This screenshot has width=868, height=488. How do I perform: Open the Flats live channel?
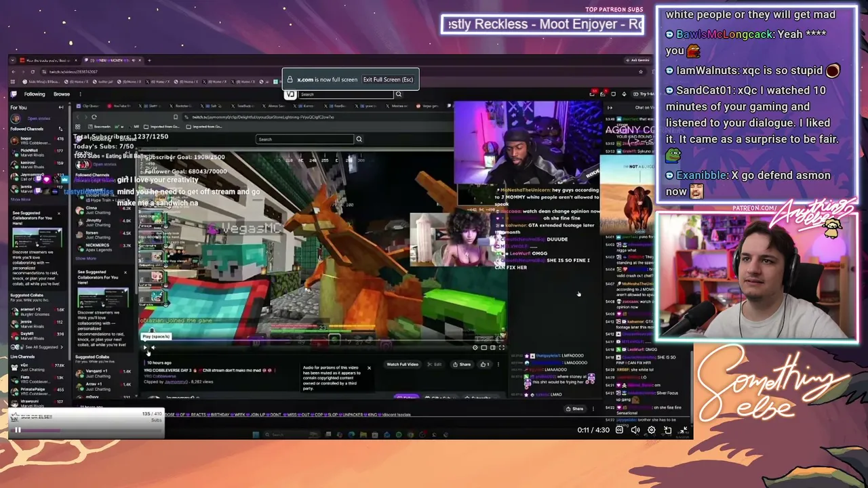click(37, 378)
